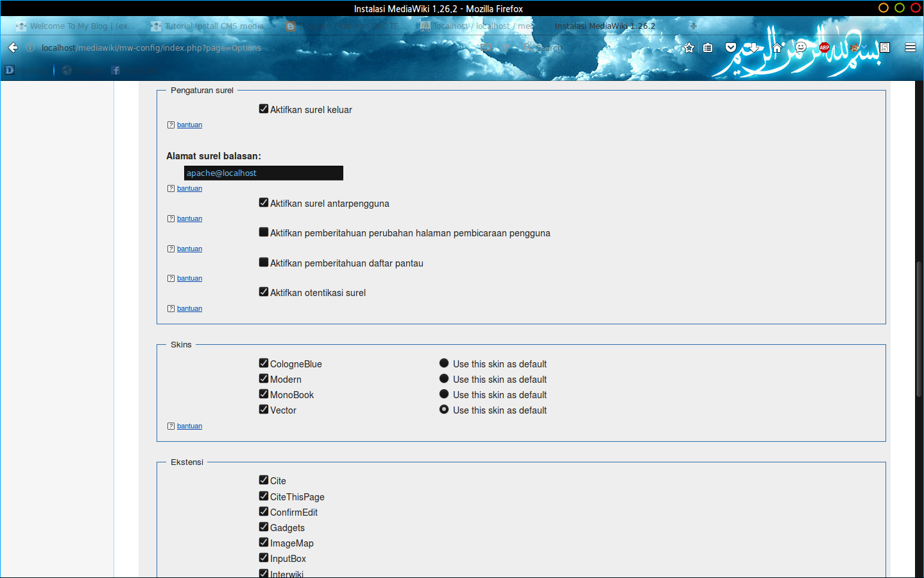
Task: Open the Pocket save icon
Action: coord(731,48)
